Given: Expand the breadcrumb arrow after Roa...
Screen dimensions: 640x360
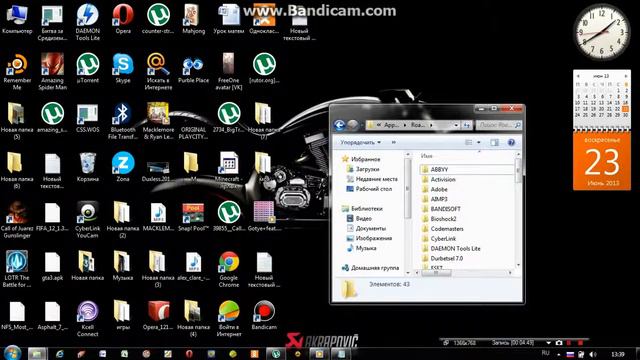Looking at the screenshot, I should (x=431, y=125).
